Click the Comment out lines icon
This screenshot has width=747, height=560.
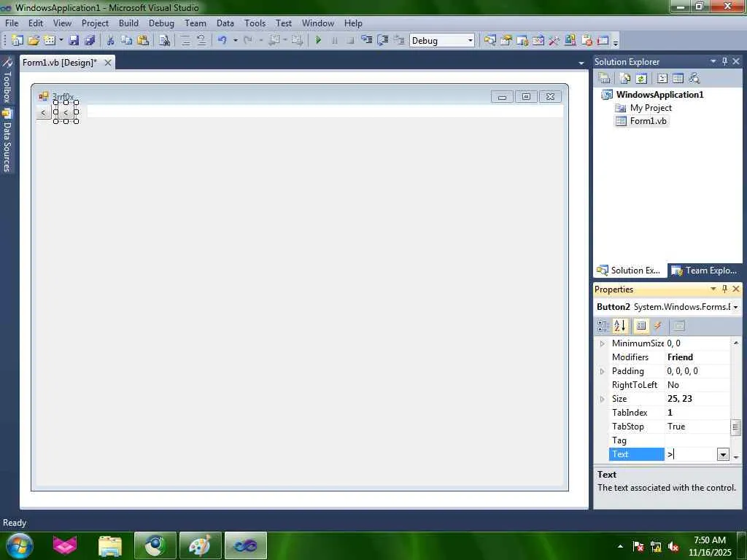185,41
